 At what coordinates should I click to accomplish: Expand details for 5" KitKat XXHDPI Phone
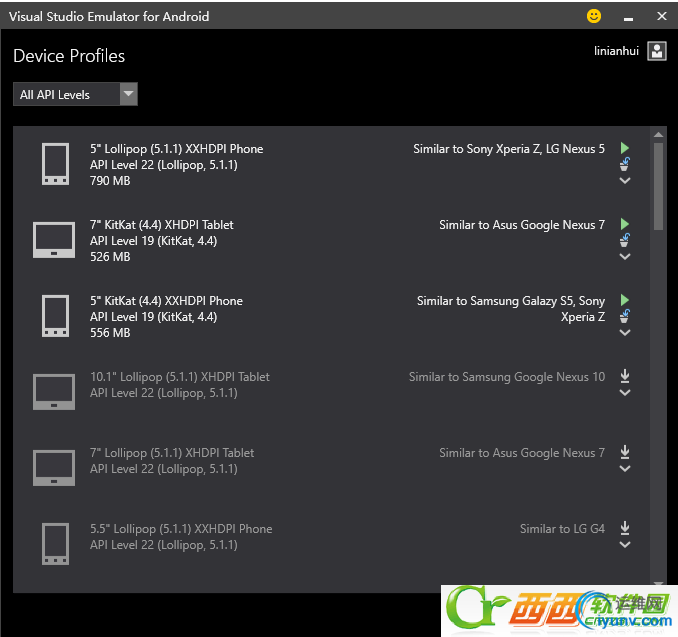(624, 333)
